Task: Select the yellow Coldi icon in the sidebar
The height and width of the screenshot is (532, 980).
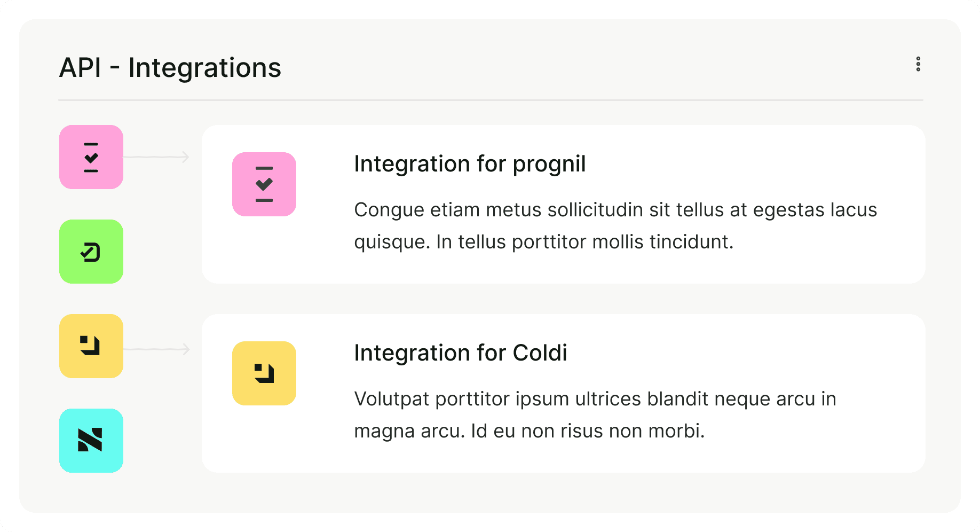Action: 91,346
